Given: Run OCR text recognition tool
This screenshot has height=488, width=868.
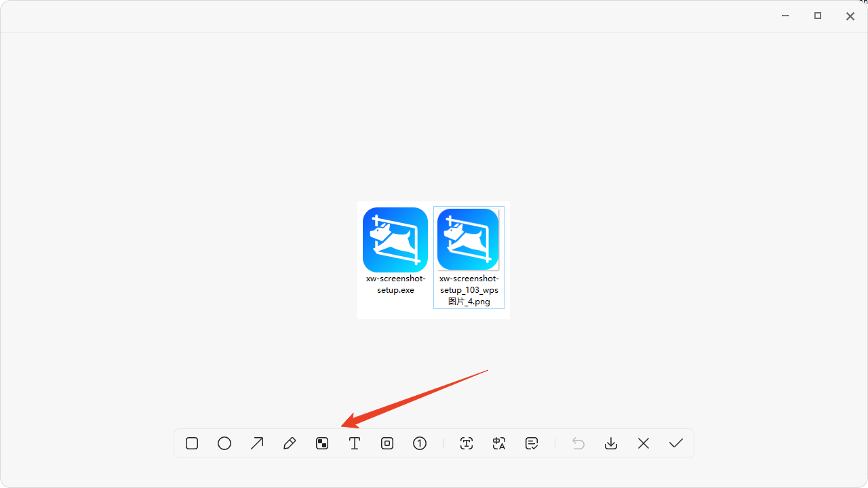Looking at the screenshot, I should coord(467,443).
